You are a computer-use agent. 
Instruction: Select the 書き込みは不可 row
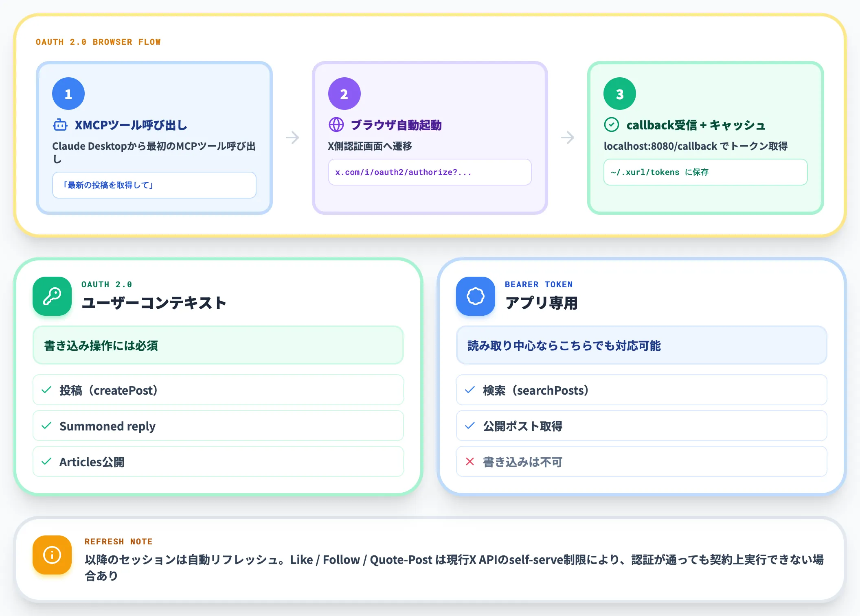(x=642, y=461)
